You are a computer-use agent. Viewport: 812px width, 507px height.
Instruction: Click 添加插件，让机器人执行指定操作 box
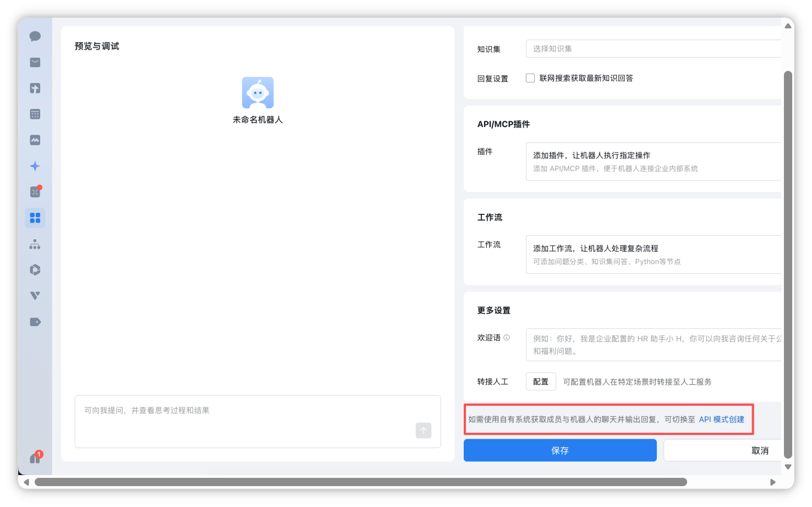(x=654, y=162)
